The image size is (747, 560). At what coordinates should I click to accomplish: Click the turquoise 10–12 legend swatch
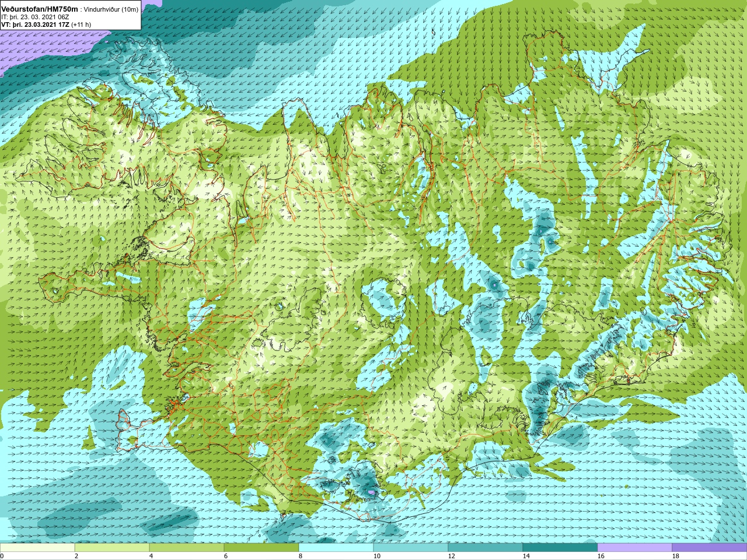(411, 548)
